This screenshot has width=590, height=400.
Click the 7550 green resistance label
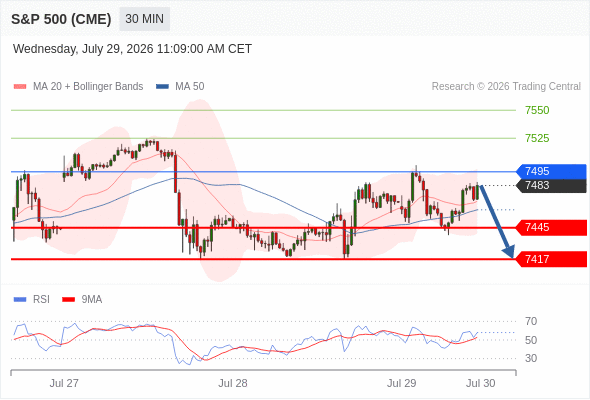(537, 110)
